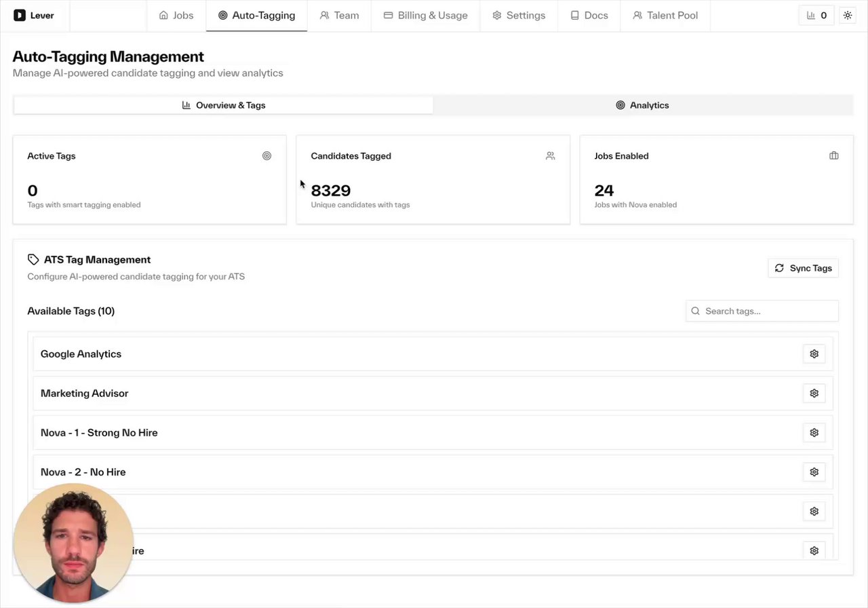
Task: Navigate to Billing & Usage
Action: tap(425, 15)
